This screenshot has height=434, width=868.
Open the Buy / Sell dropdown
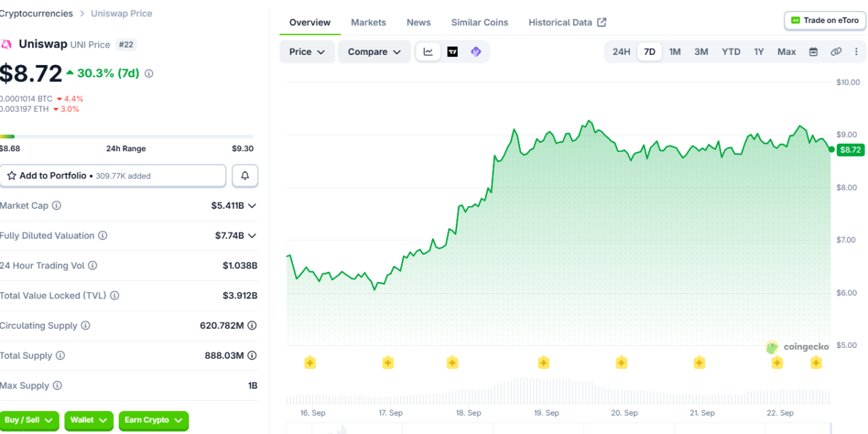tap(29, 420)
